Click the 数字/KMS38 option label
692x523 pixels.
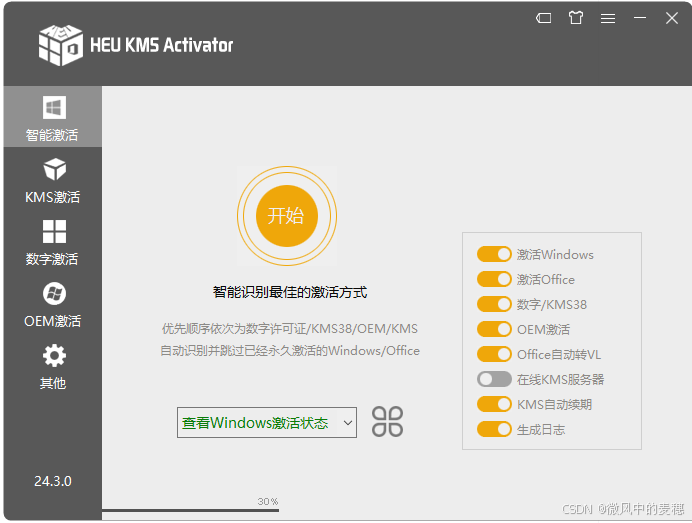[x=552, y=305]
